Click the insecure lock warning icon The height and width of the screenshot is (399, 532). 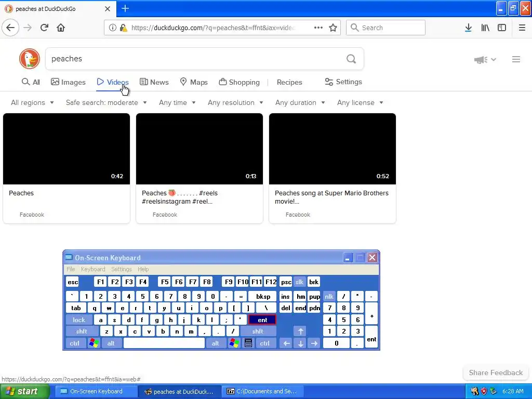tap(124, 28)
